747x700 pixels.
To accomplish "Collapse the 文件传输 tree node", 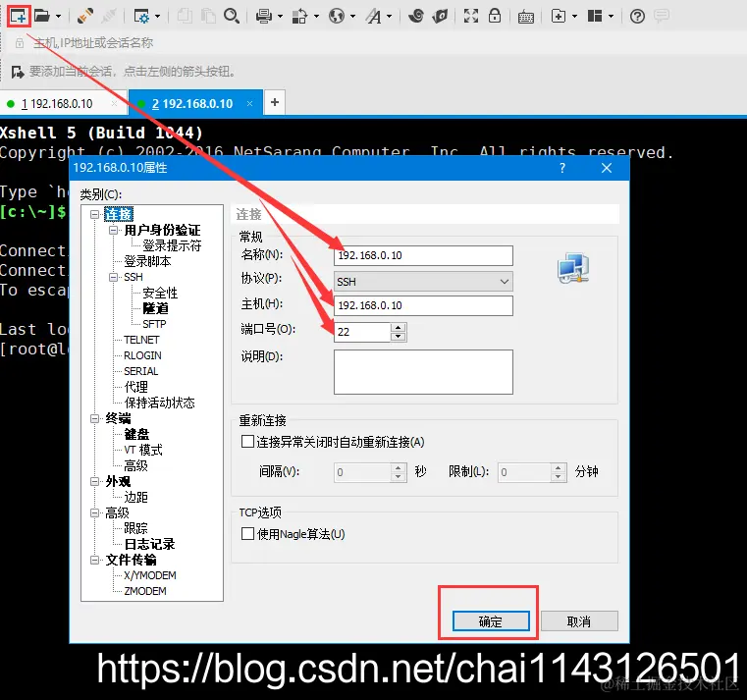I will click(x=95, y=560).
